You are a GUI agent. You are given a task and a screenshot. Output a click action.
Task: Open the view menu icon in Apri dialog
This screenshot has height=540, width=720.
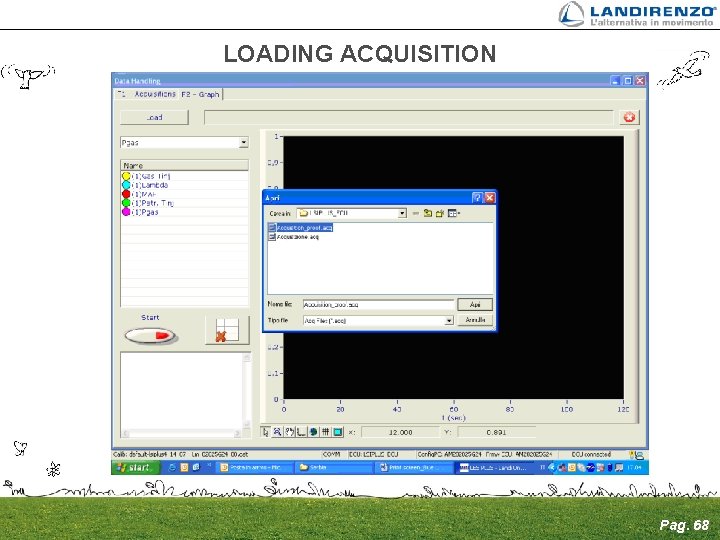454,213
